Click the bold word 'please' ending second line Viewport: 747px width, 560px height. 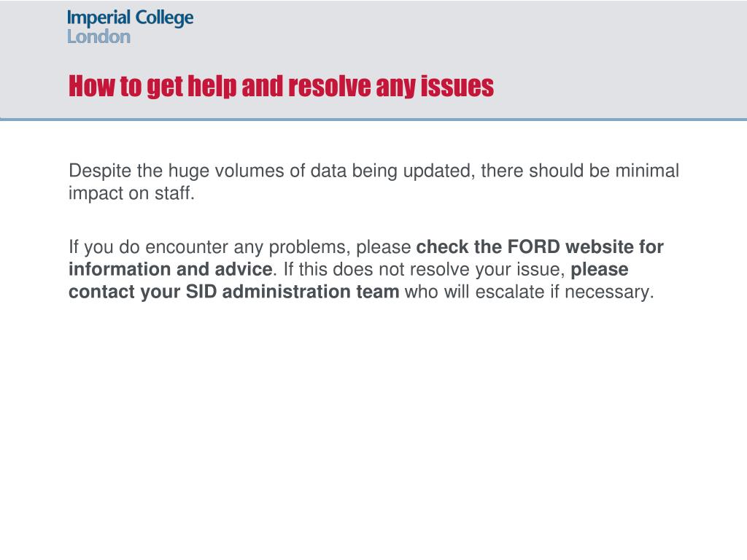tap(600, 270)
